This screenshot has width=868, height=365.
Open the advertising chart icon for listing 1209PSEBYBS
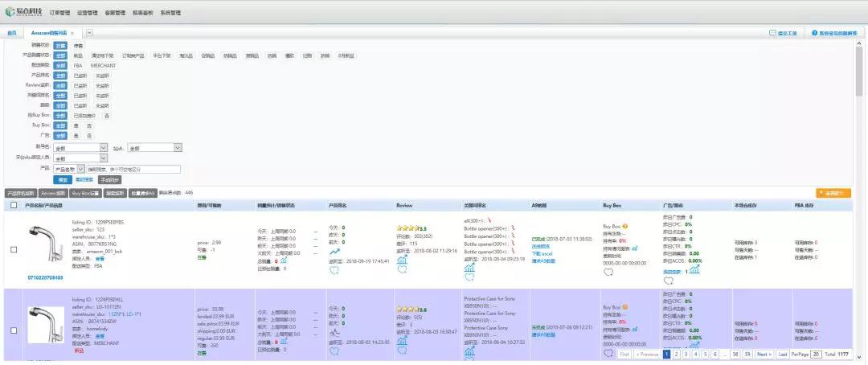click(x=694, y=269)
